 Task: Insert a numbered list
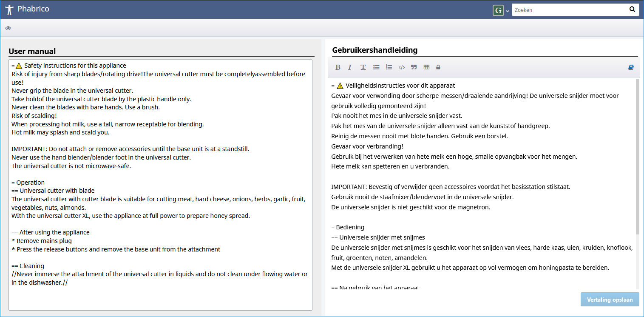[389, 67]
